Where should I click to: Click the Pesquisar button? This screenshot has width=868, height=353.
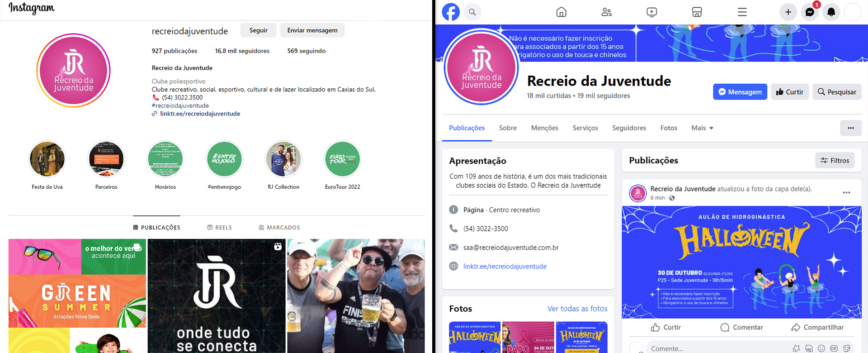837,92
